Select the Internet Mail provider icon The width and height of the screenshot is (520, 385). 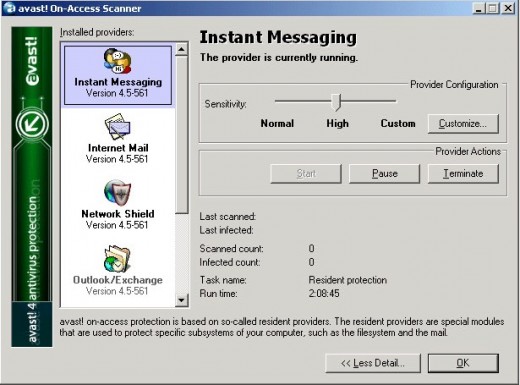click(117, 126)
